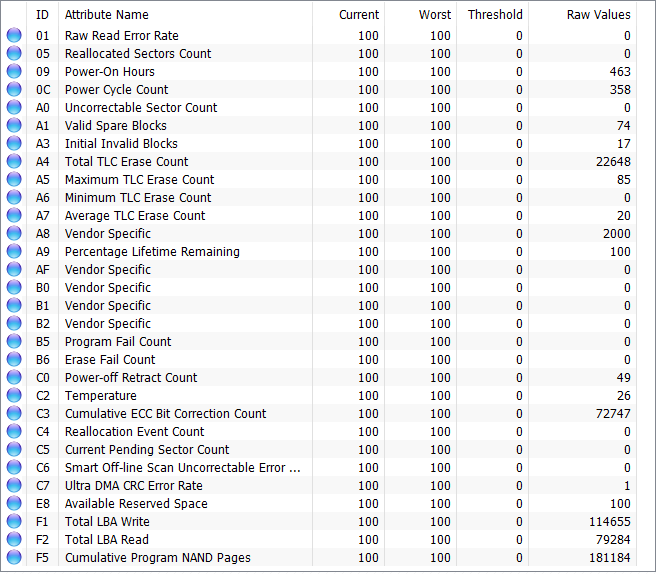
Task: Select Vendor Specific name in row B0
Action: [x=108, y=287]
